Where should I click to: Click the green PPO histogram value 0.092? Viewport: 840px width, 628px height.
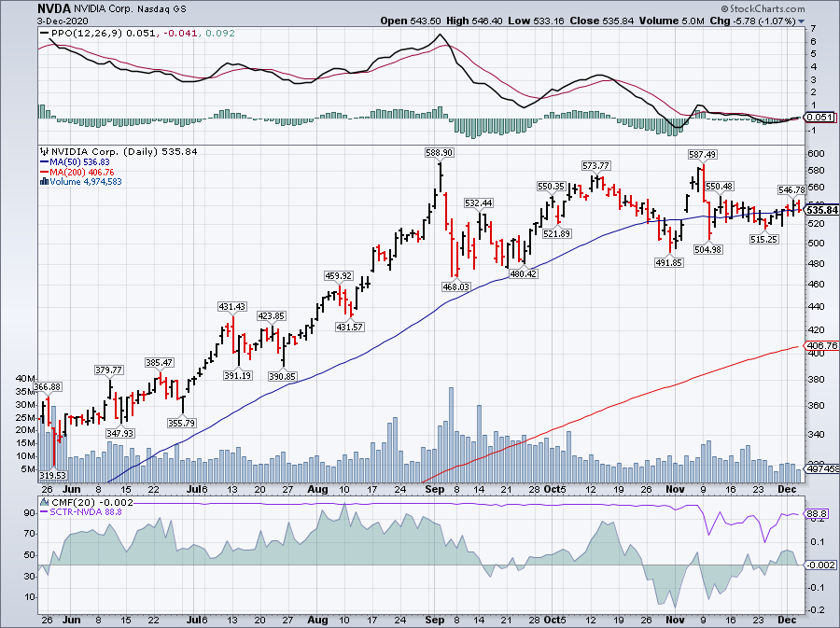point(220,34)
